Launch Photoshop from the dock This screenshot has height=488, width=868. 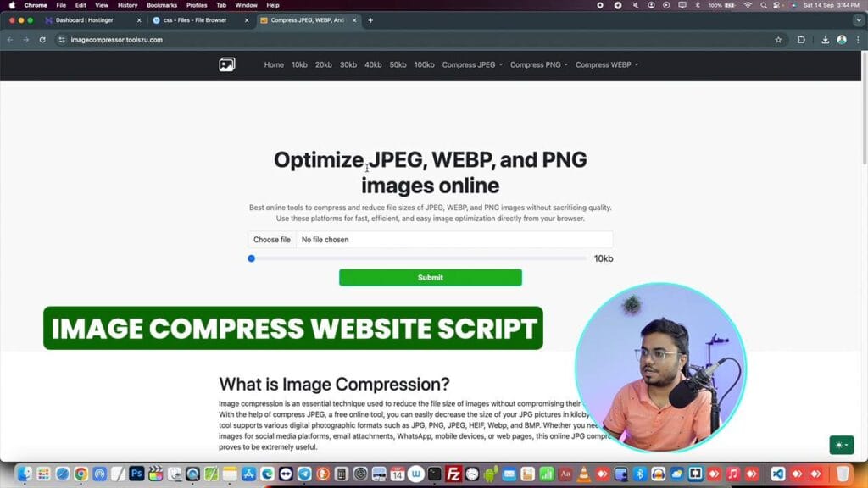[x=136, y=474]
